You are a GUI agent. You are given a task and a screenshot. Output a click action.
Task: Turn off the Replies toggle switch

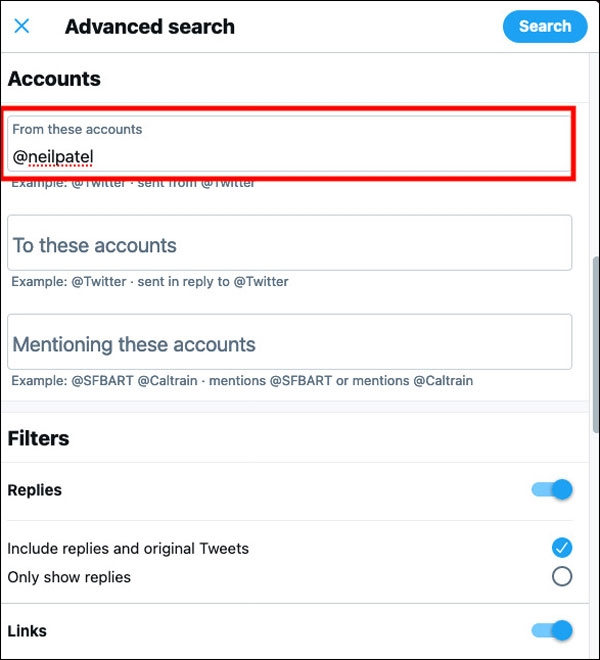[552, 490]
